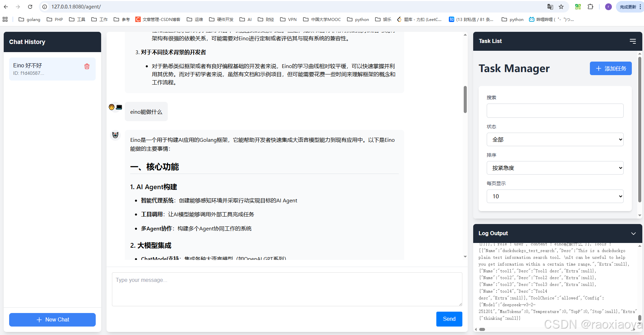Open the 力扣 LeetCode bookmark
The height and width of the screenshot is (335, 644).
point(419,19)
